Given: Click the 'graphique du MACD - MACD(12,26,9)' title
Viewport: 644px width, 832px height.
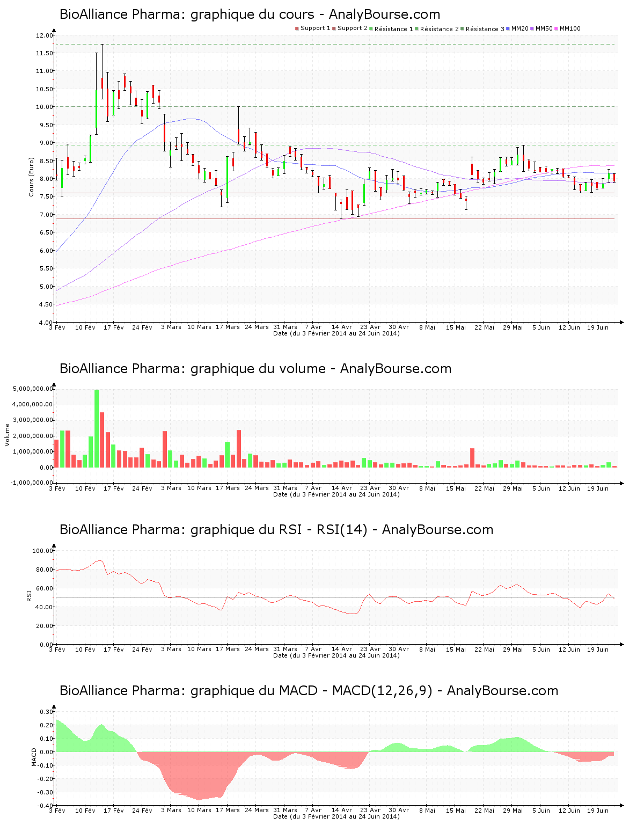Looking at the screenshot, I should point(309,691).
